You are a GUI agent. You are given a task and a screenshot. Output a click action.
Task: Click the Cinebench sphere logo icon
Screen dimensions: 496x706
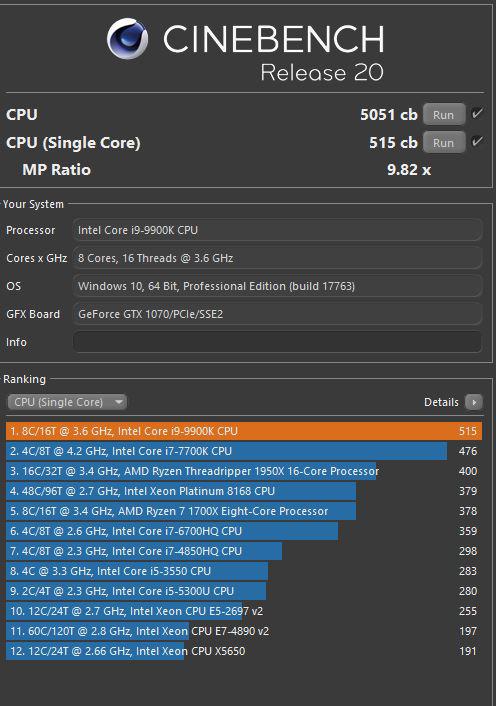click(x=127, y=39)
